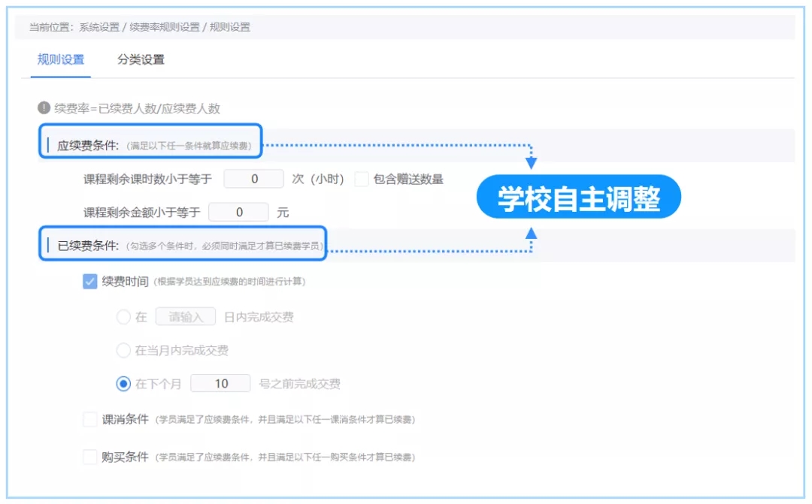Select the 日内完成交费 radio option
The height and width of the screenshot is (504, 812).
[x=123, y=317]
